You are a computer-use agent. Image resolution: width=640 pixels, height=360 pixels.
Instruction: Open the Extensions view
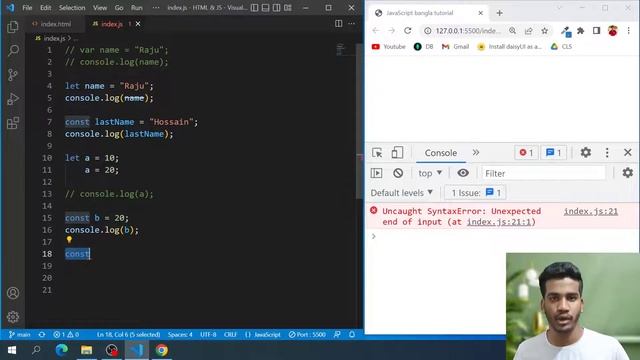tap(13, 123)
